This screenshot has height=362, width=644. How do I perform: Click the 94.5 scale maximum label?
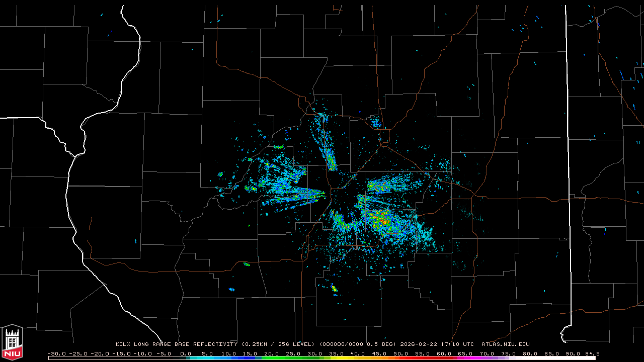click(592, 353)
